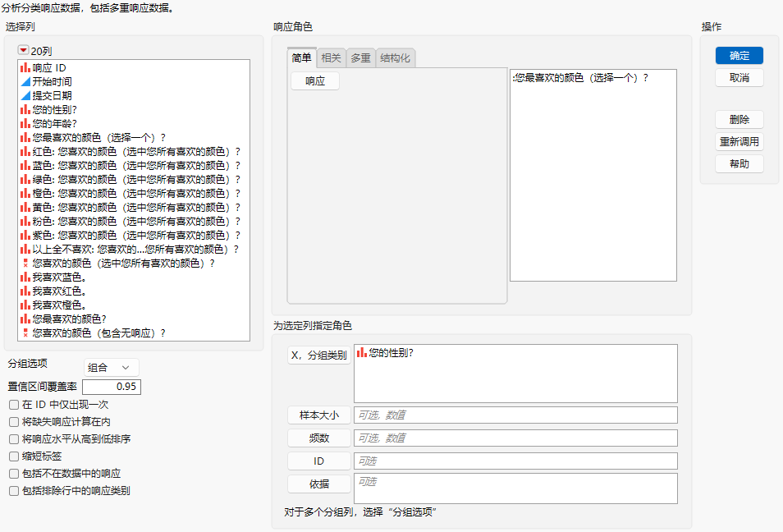
Task: Select 响应 ID column text
Action: (49, 67)
